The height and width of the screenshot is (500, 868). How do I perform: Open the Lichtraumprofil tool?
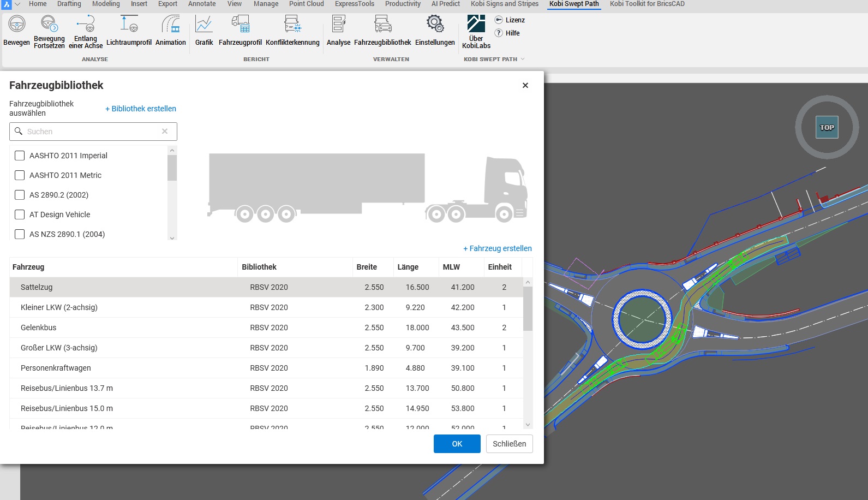tap(129, 31)
